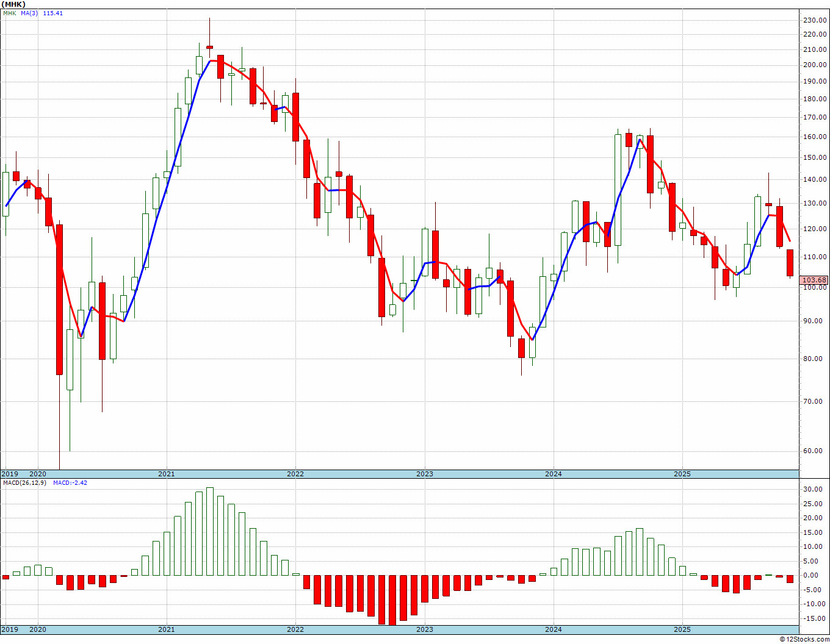
Task: Click 2024 on the price chart time axis
Action: [x=554, y=474]
